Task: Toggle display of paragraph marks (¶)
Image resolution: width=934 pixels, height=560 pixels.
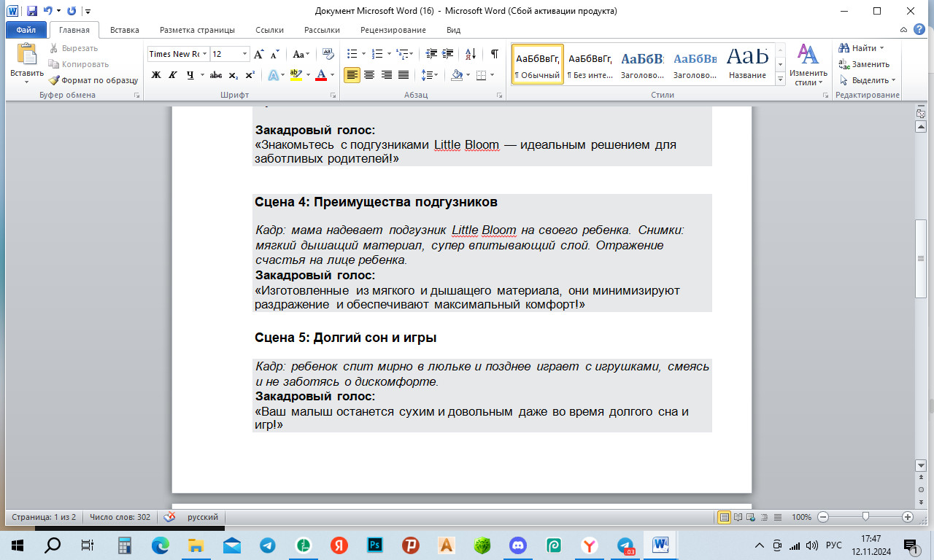Action: tap(494, 54)
